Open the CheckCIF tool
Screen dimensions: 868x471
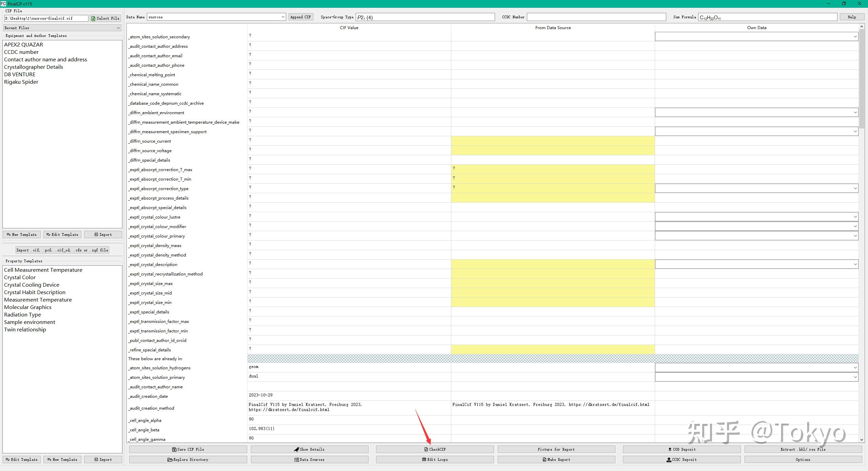[435, 449]
